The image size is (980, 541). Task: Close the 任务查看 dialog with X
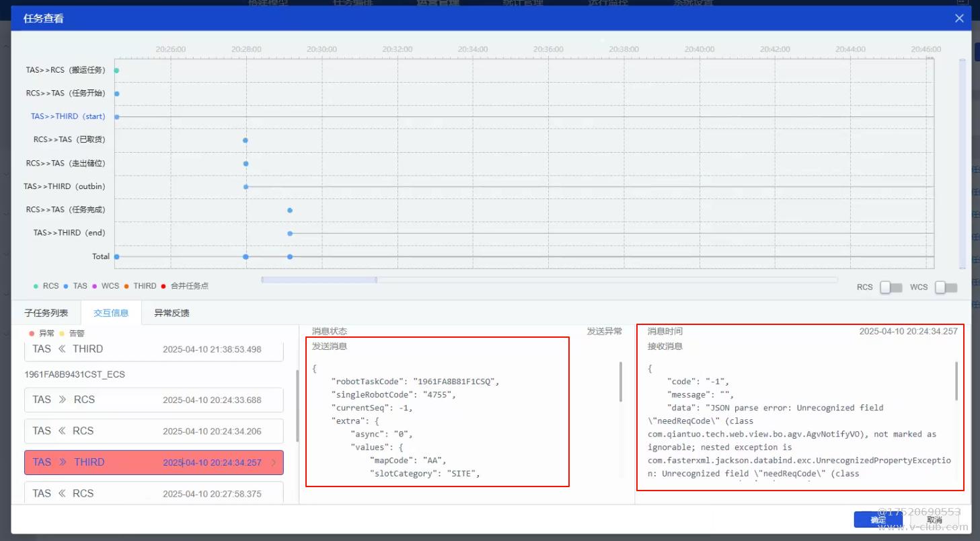pyautogui.click(x=959, y=18)
